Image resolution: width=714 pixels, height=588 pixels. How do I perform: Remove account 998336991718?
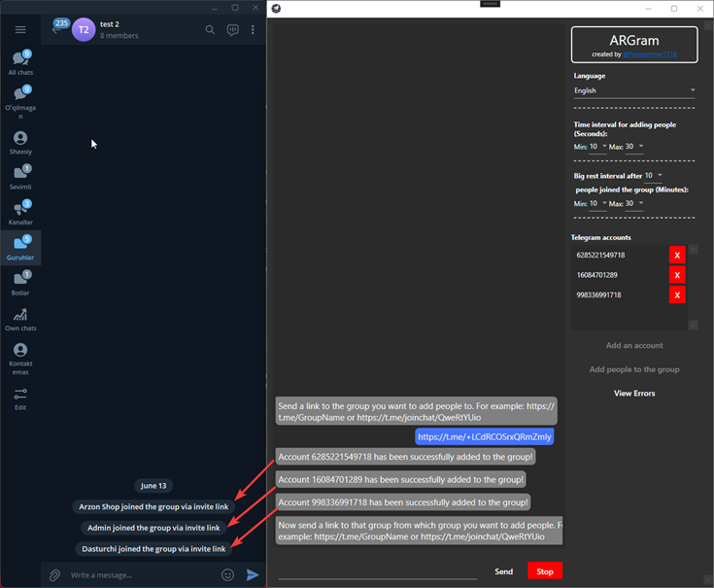[x=677, y=295]
